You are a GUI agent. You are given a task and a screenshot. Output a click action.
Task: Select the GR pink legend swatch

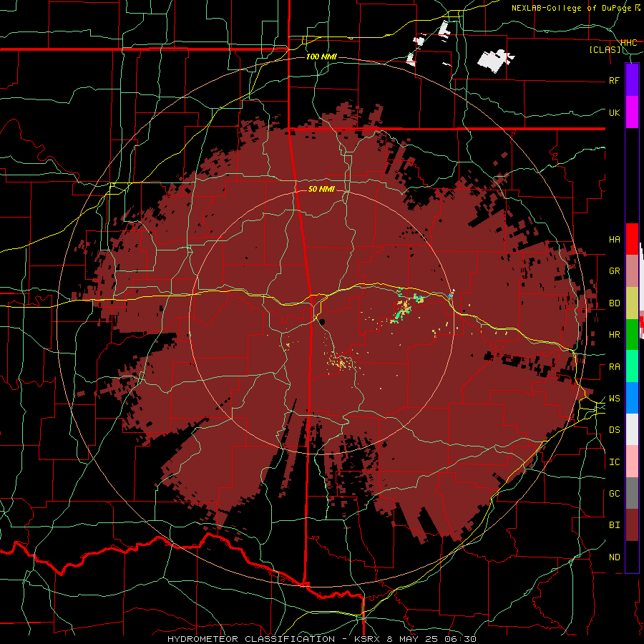(632, 271)
